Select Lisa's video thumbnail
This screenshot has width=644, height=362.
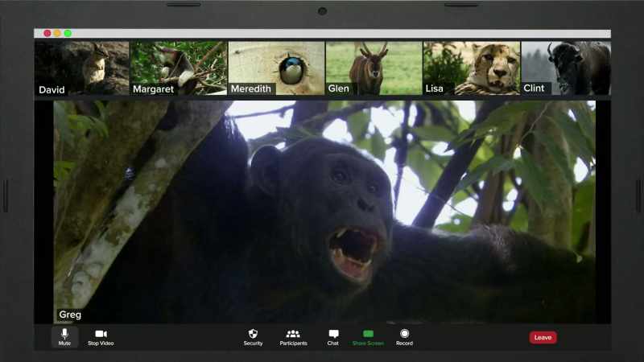coord(472,68)
